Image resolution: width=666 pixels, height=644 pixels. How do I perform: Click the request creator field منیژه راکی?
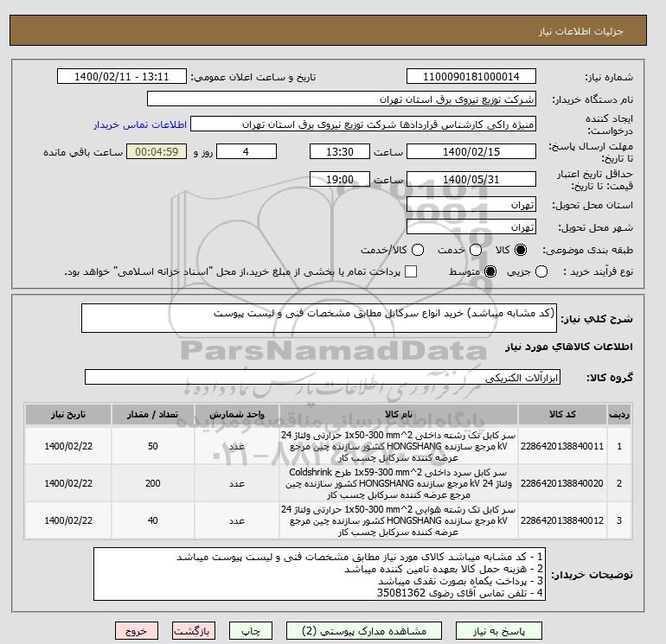click(362, 124)
